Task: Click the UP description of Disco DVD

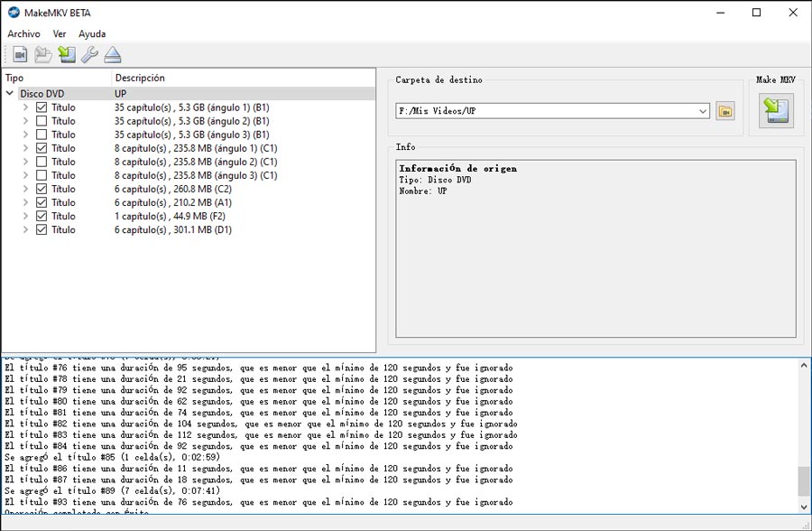Action: tap(120, 94)
